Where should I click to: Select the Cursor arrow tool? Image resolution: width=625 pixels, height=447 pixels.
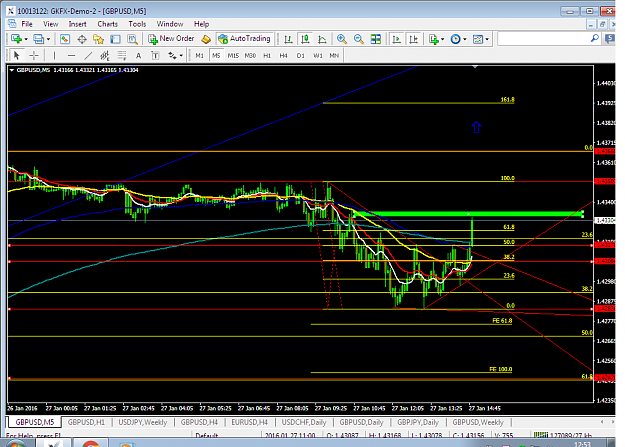pos(17,55)
